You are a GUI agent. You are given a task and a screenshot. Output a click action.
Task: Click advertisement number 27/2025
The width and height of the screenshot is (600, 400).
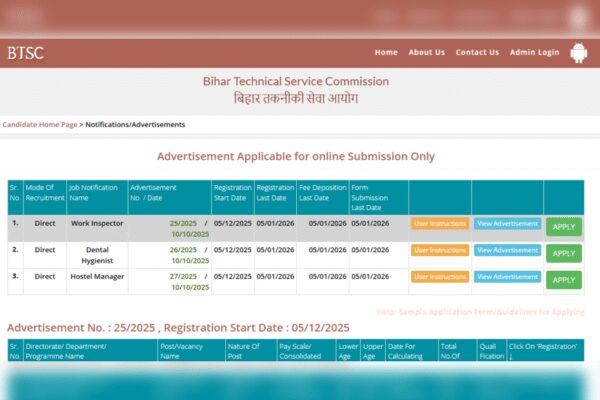[183, 276]
